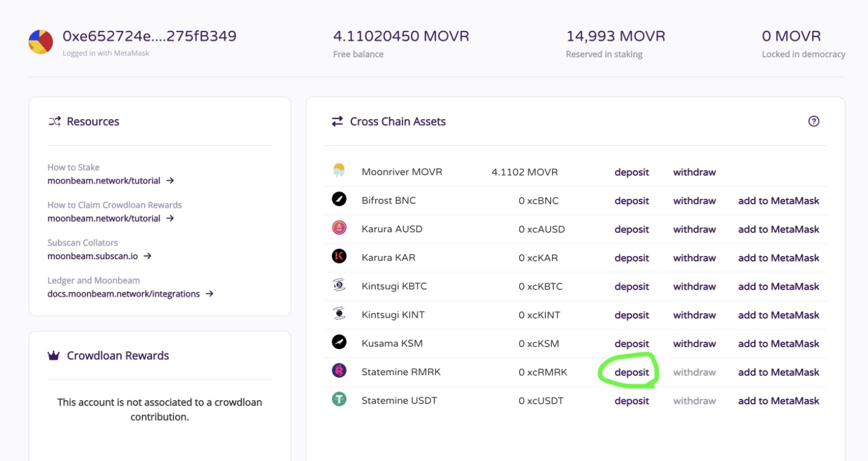Screen dimensions: 868x461
Task: Click the arrow beside moonbeam.subscan.io
Action: coord(147,256)
